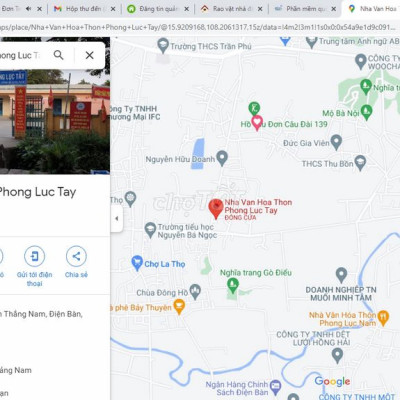Switch to the Phần mềm quản lý tab

[305, 9]
